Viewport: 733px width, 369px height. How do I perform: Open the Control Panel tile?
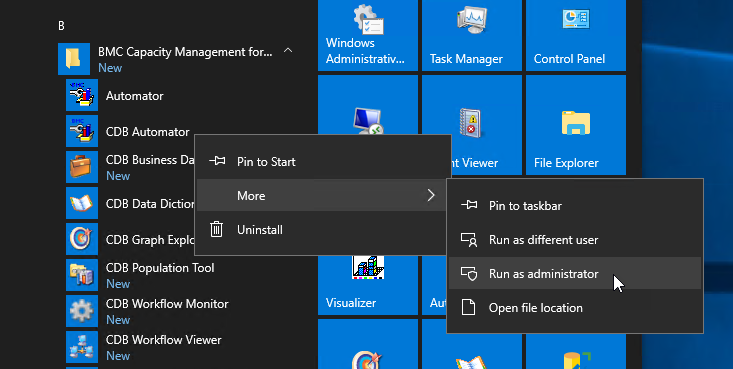[576, 36]
